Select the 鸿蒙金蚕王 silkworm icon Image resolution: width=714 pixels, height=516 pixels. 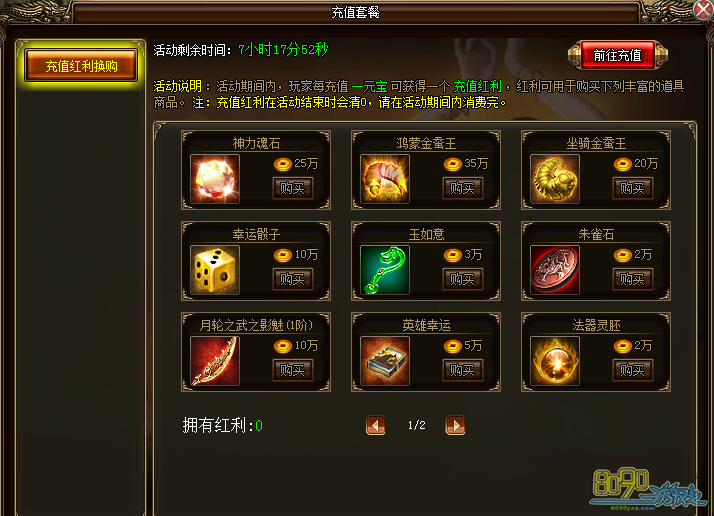[x=385, y=179]
